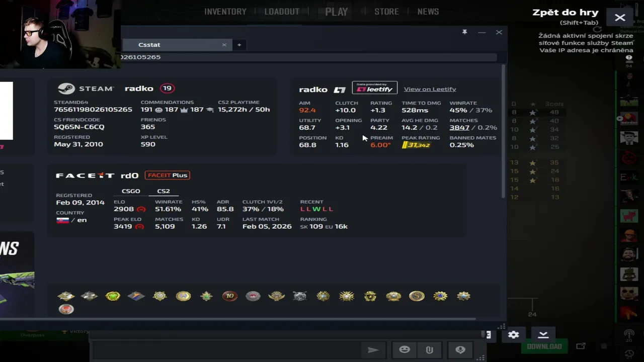Screen dimensions: 644x362
Task: Click the matches count 3847
Action: coord(459,128)
